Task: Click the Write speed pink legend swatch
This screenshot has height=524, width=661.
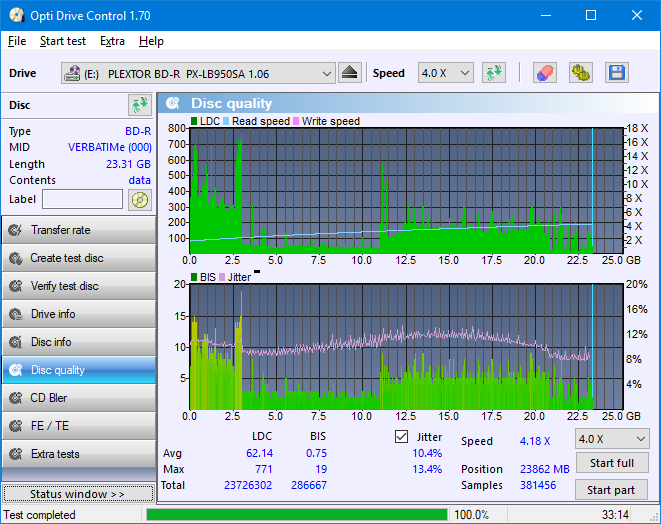Action: (x=296, y=121)
